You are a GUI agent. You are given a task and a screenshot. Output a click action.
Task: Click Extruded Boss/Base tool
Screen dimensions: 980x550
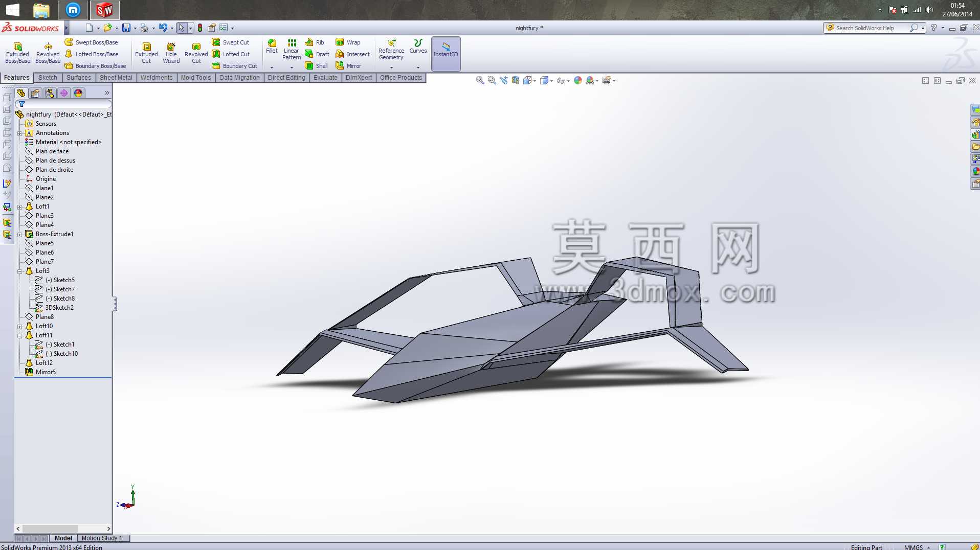(x=17, y=53)
